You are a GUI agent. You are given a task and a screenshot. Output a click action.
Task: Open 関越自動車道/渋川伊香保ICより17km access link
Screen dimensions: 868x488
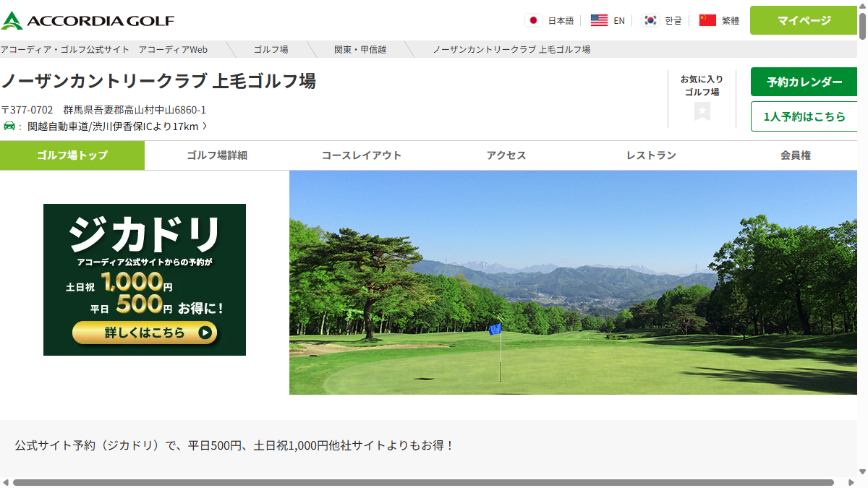(x=113, y=127)
